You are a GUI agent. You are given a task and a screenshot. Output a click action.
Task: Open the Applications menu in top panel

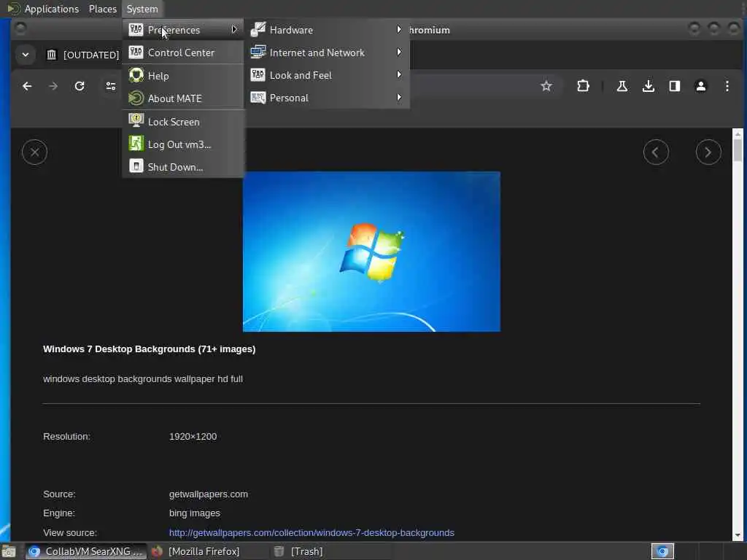coord(43,9)
